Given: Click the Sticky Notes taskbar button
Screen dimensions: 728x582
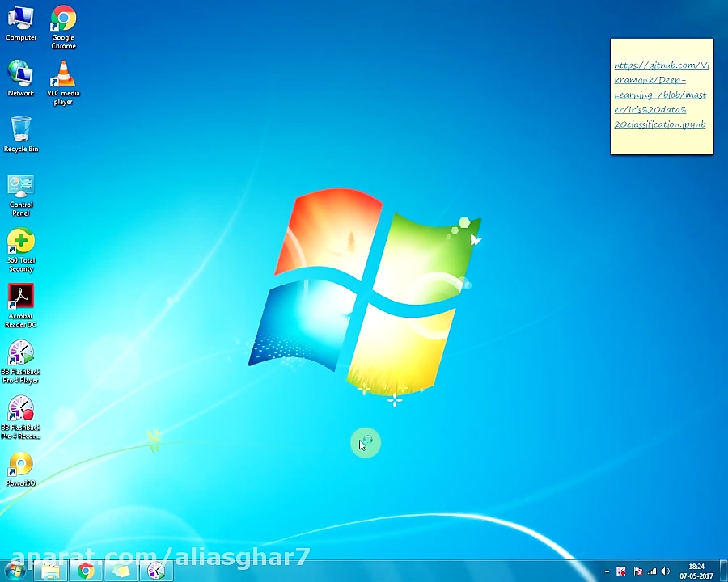Looking at the screenshot, I should 121,571.
